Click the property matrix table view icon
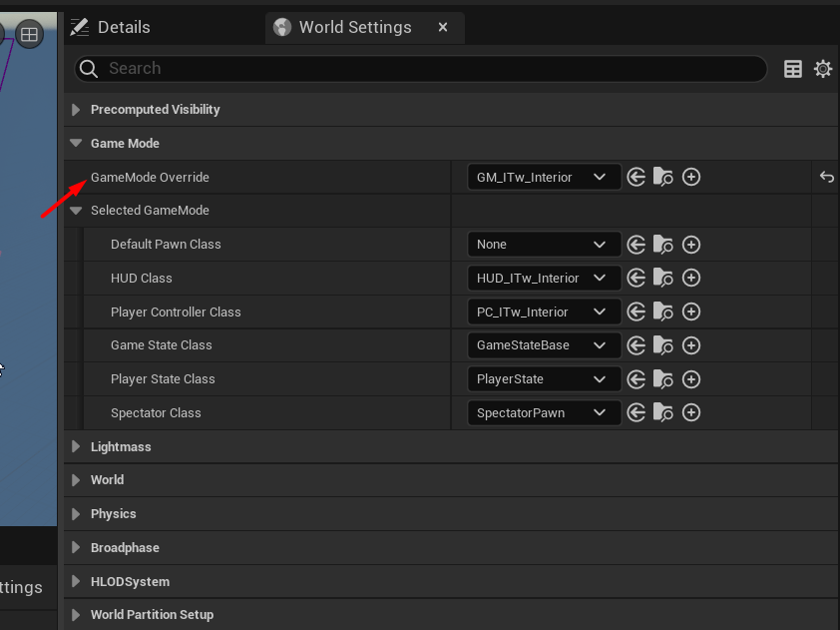 793,69
